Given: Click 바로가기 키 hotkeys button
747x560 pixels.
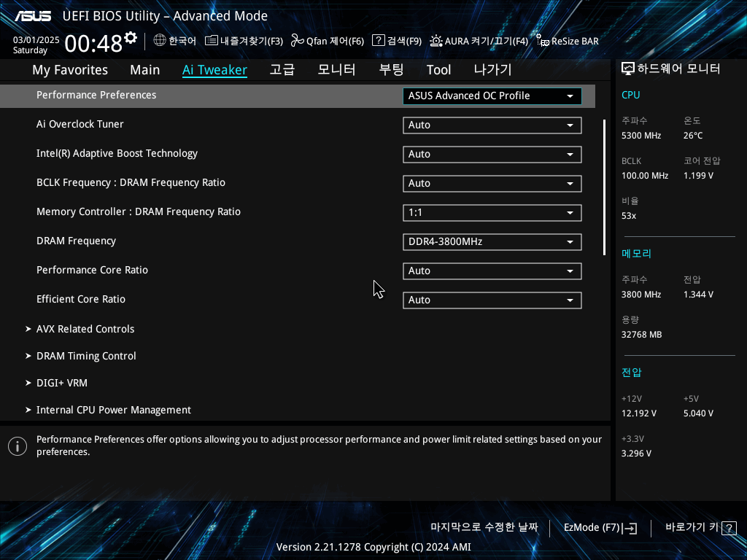Looking at the screenshot, I should click(701, 528).
